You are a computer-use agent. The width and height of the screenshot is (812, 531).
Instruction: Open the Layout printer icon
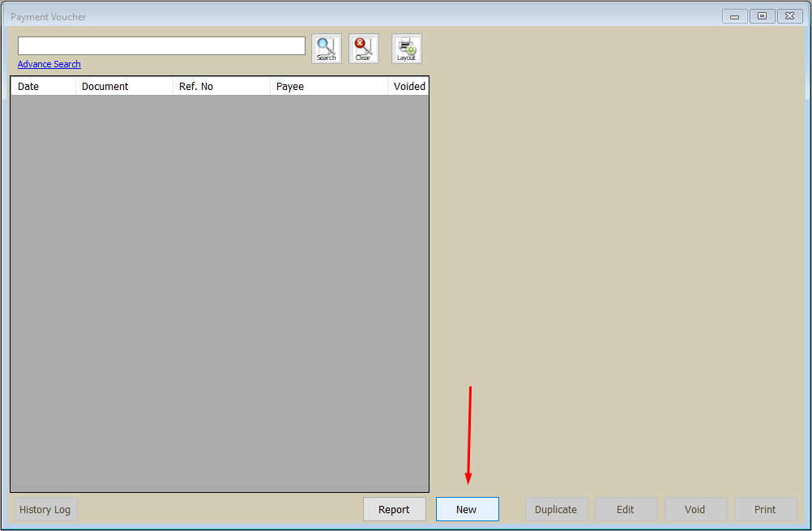(407, 49)
